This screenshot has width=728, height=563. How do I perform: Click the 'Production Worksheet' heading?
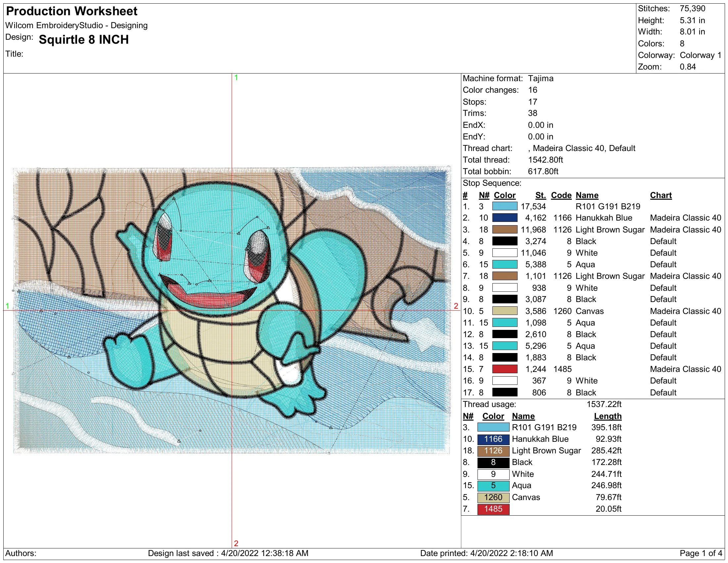(72, 11)
